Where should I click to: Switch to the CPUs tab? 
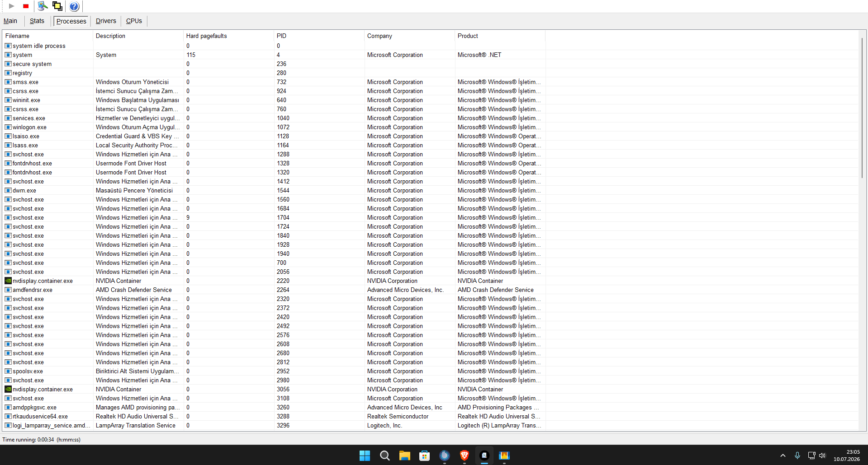134,21
